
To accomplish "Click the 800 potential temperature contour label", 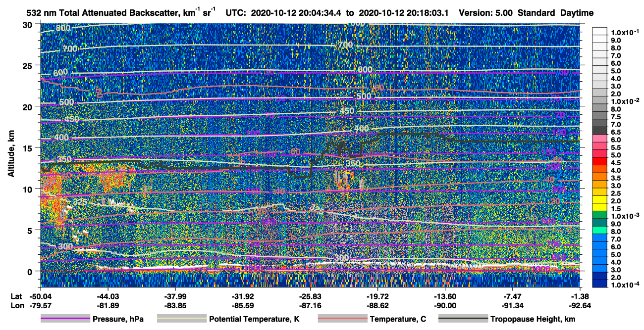I will pos(63,28).
